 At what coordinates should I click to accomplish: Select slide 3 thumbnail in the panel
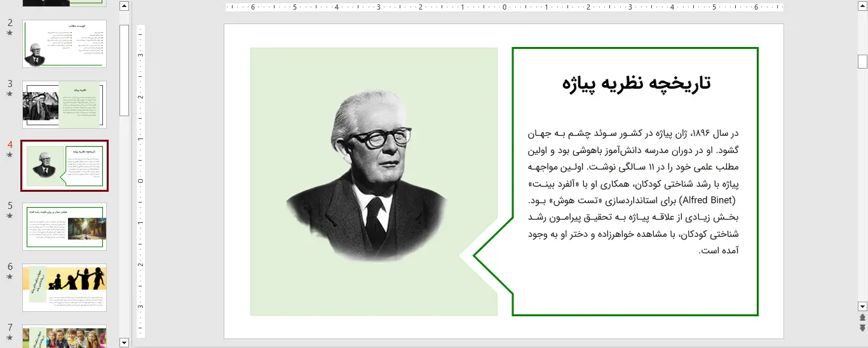tap(64, 105)
